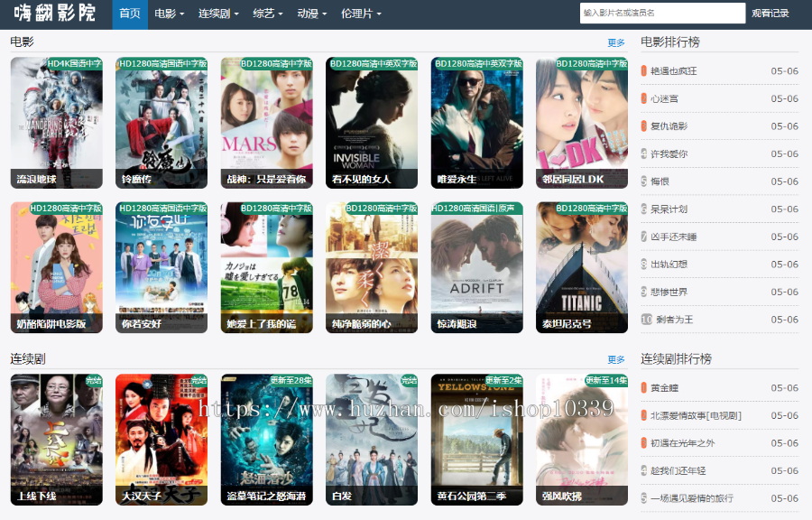Open the 白发 series poster
812x520 pixels.
point(372,440)
